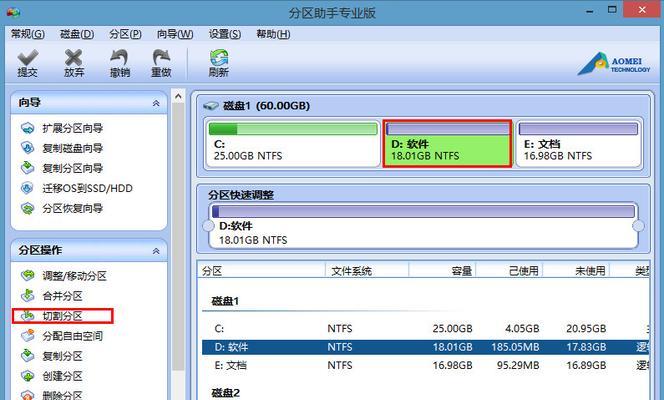This screenshot has width=664, height=400.
Task: Click left resize handle of D:软件 bar
Action: [208, 226]
